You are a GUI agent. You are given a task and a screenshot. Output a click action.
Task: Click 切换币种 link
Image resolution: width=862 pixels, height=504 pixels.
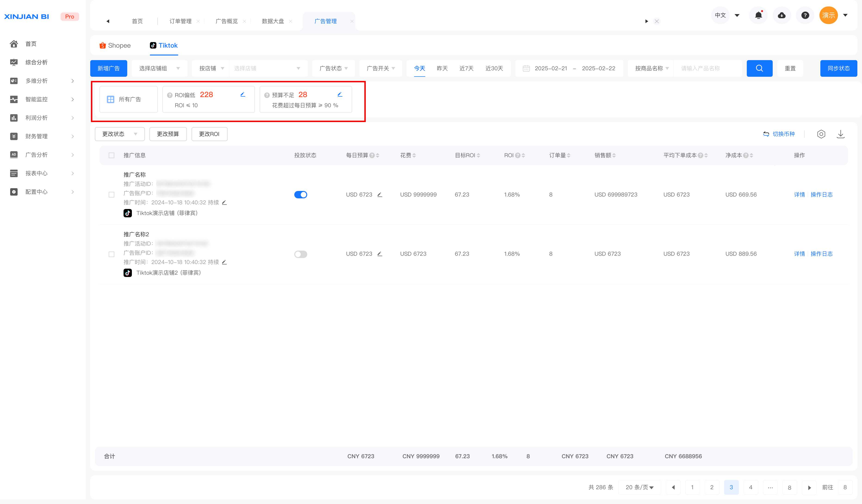[x=779, y=134]
